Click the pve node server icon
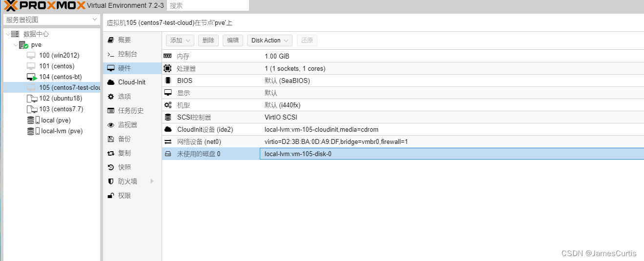The image size is (644, 261). (23, 45)
